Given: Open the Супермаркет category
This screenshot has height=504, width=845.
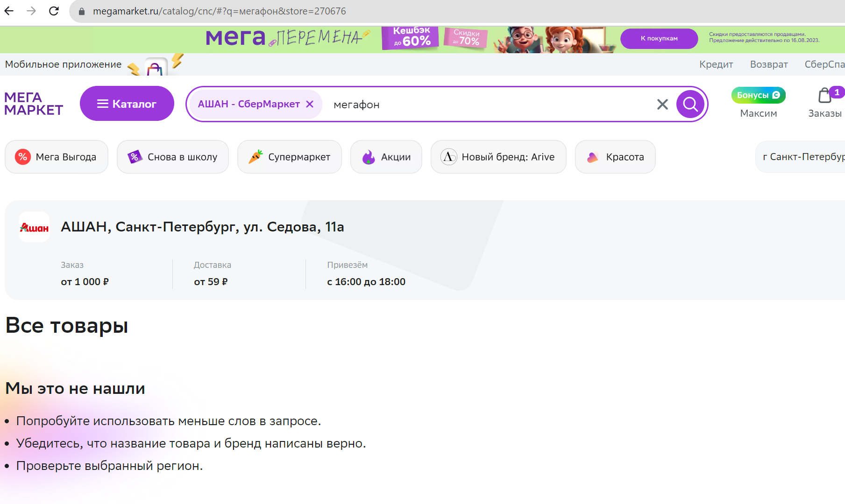Looking at the screenshot, I should click(x=290, y=157).
